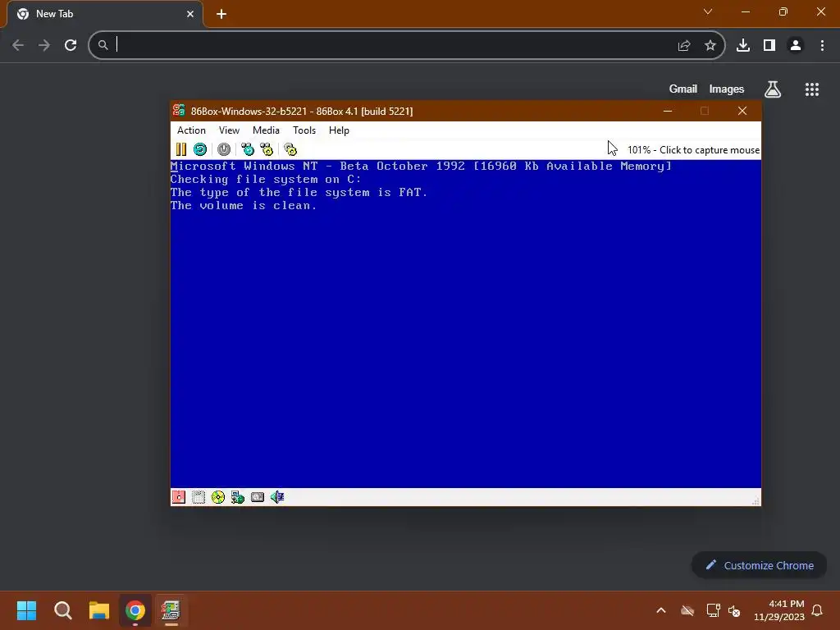This screenshot has height=630, width=840.
Task: Minimize the 86Box window
Action: (x=668, y=111)
